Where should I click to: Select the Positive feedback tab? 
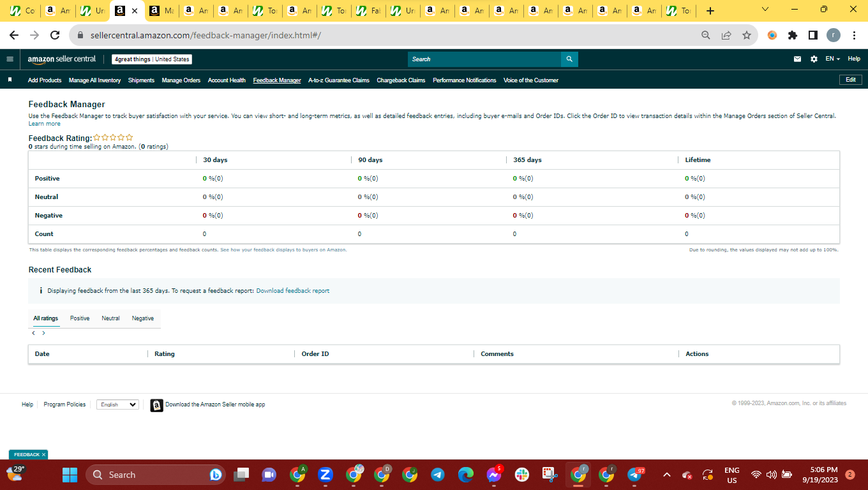click(x=80, y=318)
